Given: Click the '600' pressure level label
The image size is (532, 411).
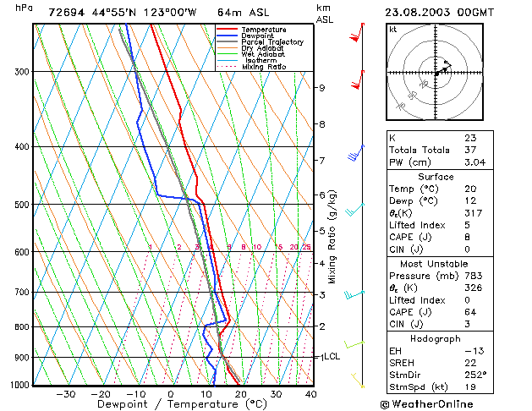Looking at the screenshot, I should point(22,252).
